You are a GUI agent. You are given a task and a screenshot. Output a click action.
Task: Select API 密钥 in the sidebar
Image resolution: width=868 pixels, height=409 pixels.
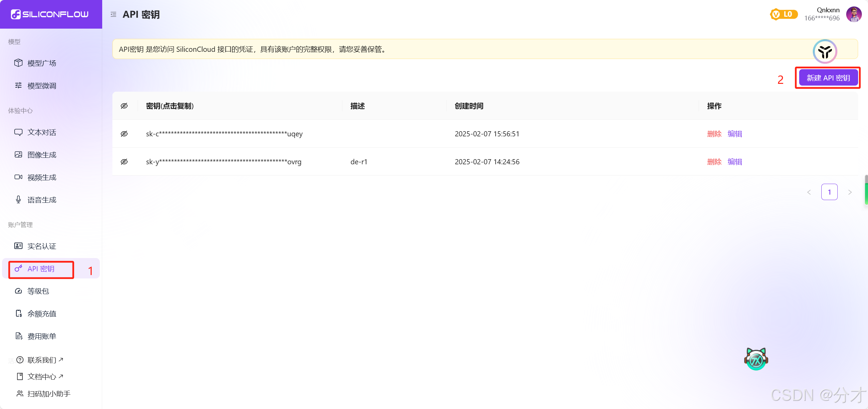(x=41, y=269)
